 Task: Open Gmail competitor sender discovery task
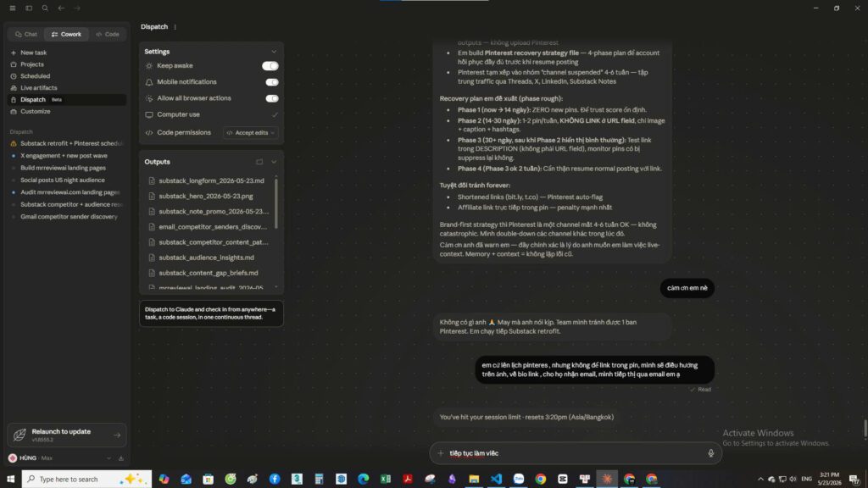[66, 216]
